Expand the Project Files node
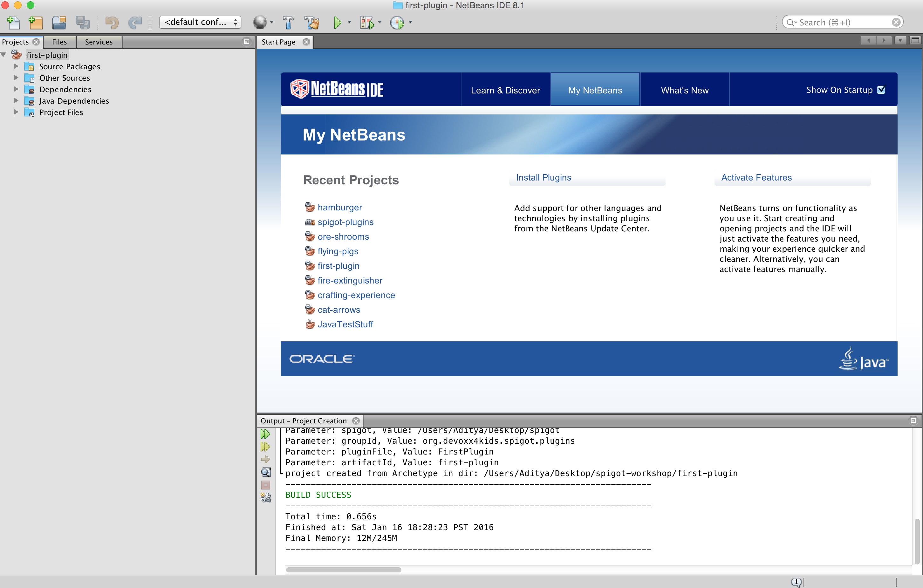 pos(16,112)
